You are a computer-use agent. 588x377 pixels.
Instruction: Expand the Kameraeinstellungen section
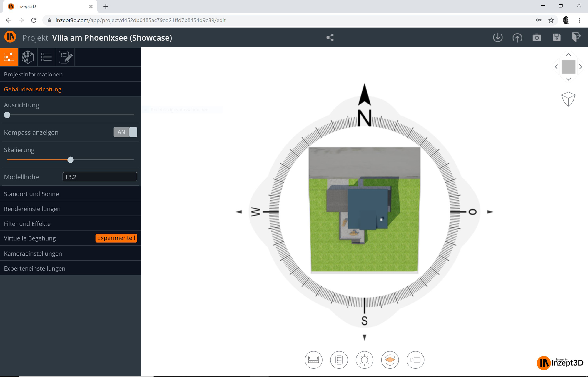point(33,253)
